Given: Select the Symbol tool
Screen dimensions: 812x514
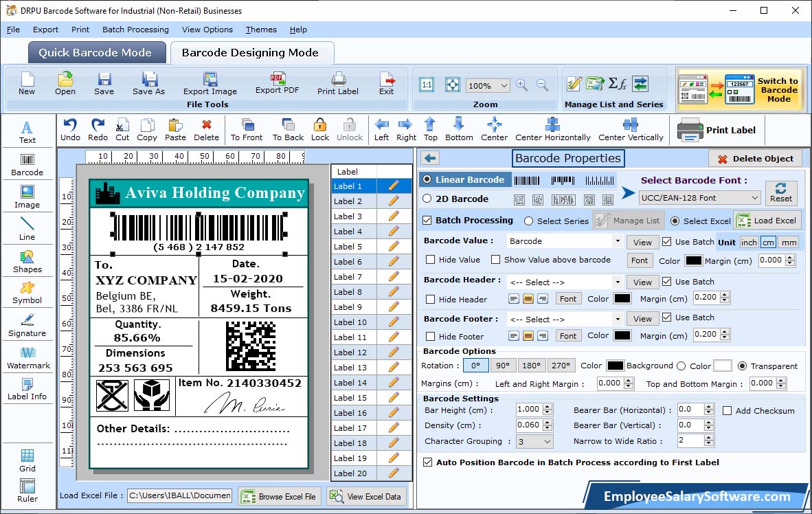Looking at the screenshot, I should point(27,293).
